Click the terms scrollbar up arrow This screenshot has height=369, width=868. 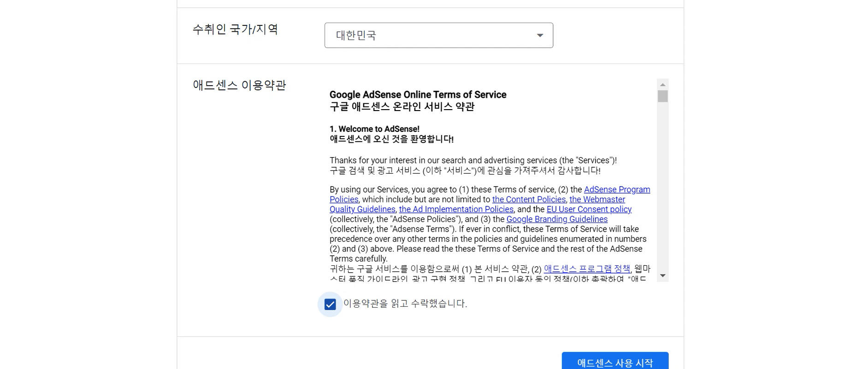662,85
